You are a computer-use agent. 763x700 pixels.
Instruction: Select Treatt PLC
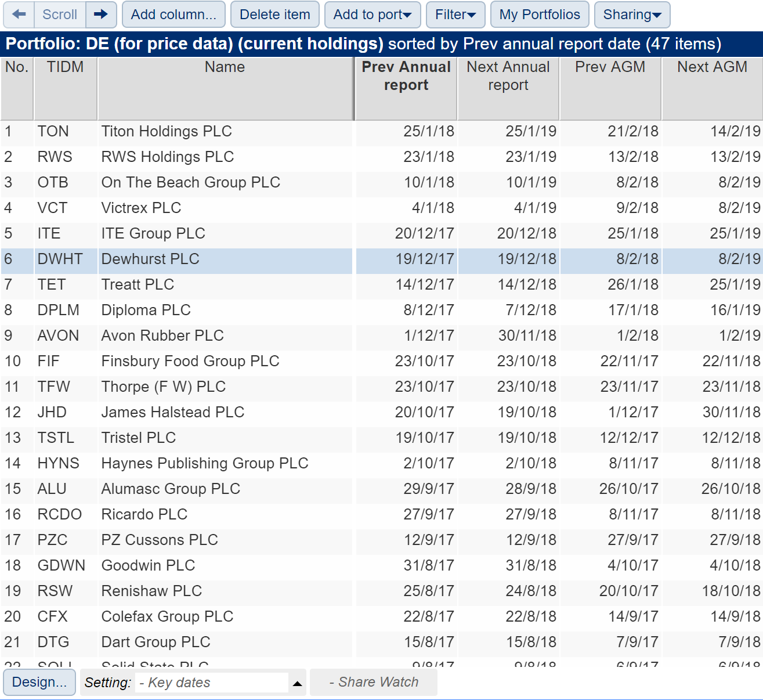pos(138,284)
